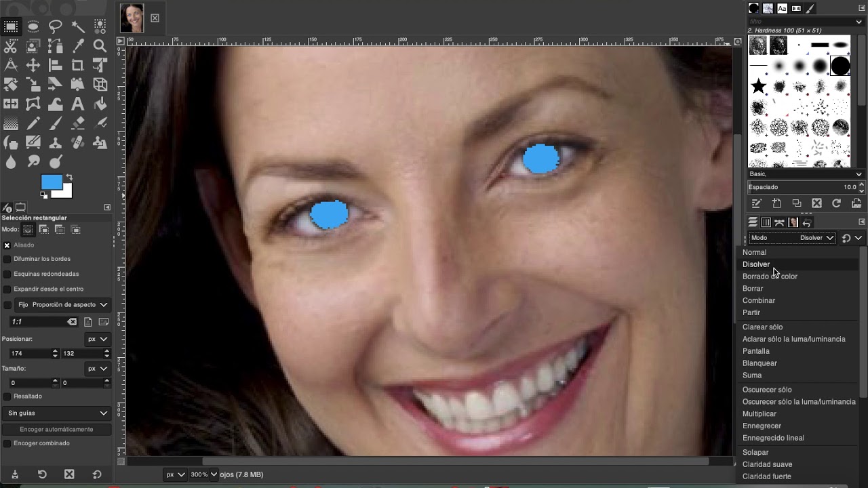Enable the Resaltado checkbox
The image size is (868, 488).
[7, 396]
